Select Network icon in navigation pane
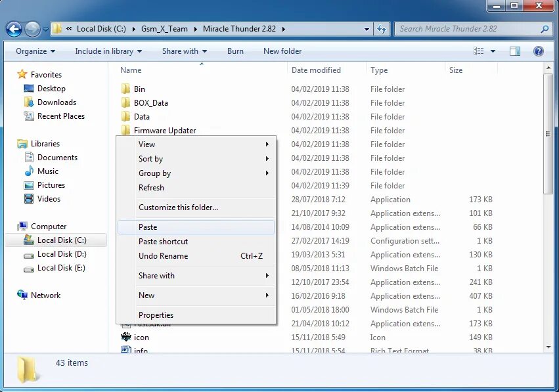The height and width of the screenshot is (392, 559). (x=22, y=295)
